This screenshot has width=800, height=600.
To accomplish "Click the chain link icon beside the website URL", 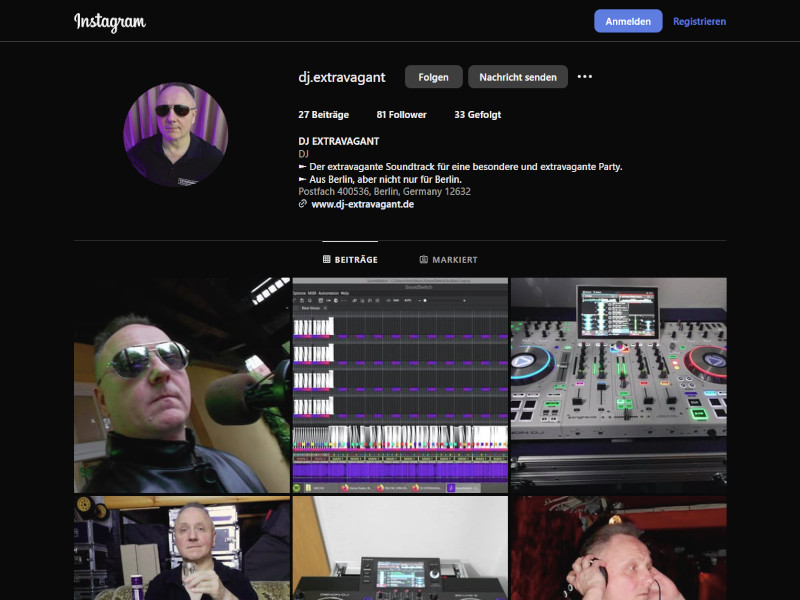I will tap(300, 203).
